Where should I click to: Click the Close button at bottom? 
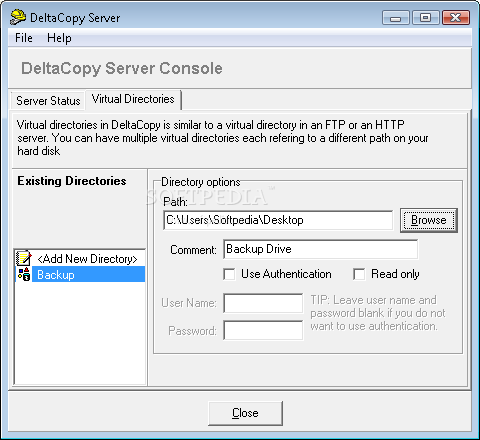(245, 413)
